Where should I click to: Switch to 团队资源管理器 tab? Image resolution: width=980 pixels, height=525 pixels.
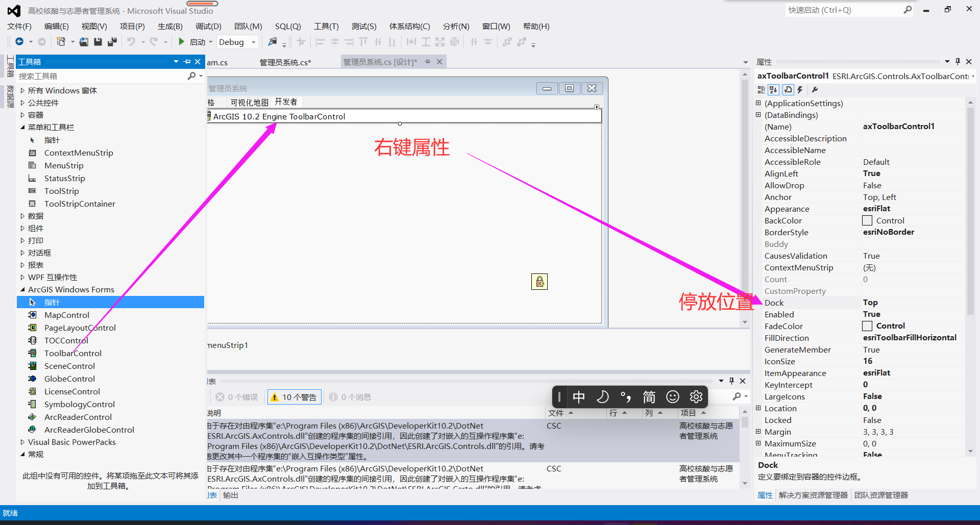881,495
